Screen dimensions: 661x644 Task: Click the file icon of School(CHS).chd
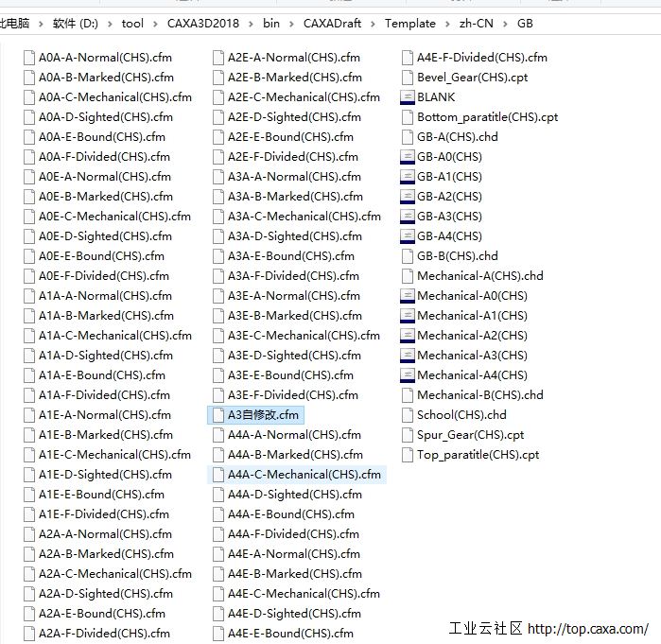(x=408, y=415)
